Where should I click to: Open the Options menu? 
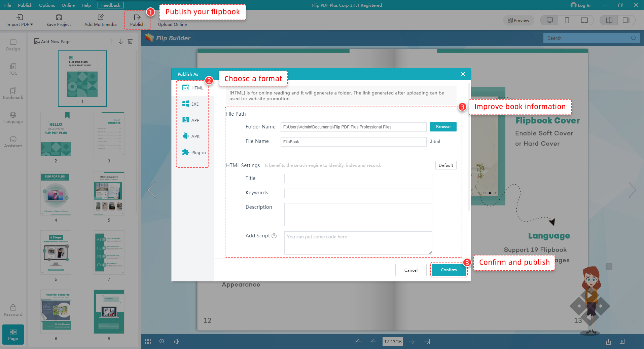tap(47, 5)
